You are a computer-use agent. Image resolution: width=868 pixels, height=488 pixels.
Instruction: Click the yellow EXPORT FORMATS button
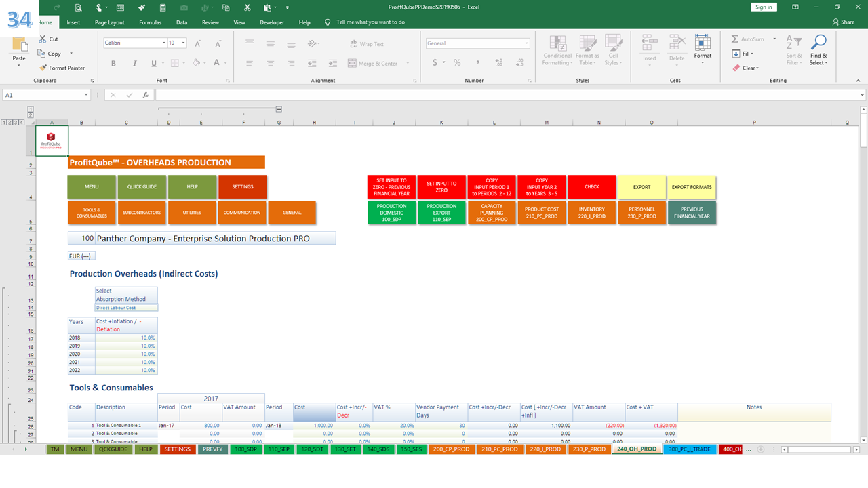(x=692, y=187)
